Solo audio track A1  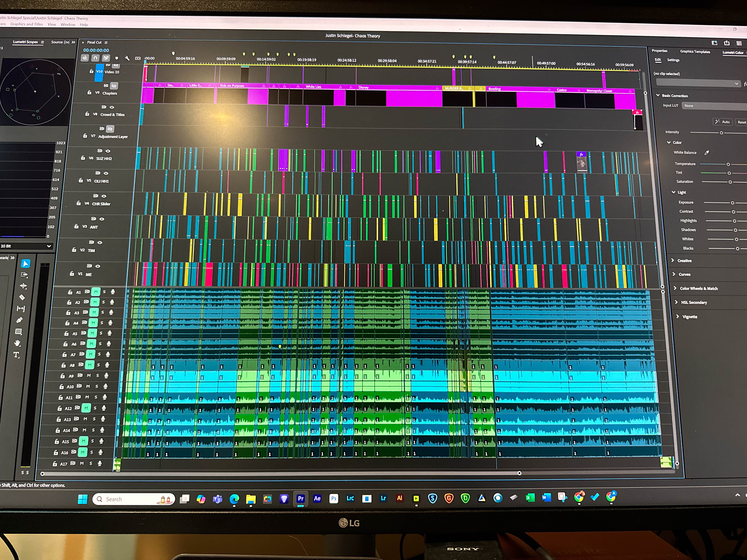[x=104, y=292]
